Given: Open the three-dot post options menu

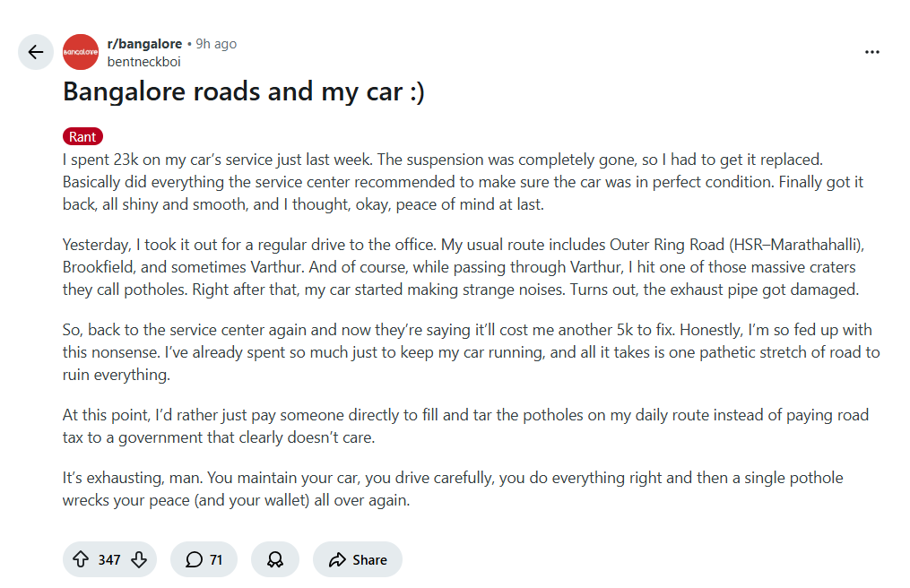Looking at the screenshot, I should click(871, 52).
